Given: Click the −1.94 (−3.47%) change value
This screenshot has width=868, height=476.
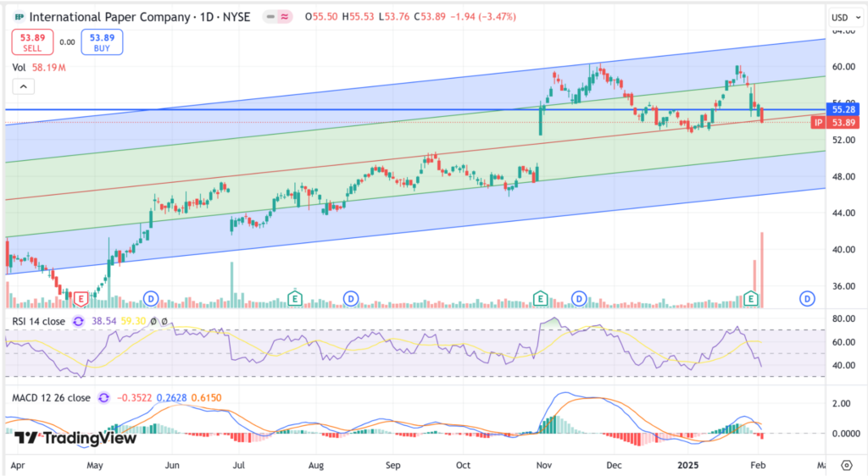Looking at the screenshot, I should (483, 17).
